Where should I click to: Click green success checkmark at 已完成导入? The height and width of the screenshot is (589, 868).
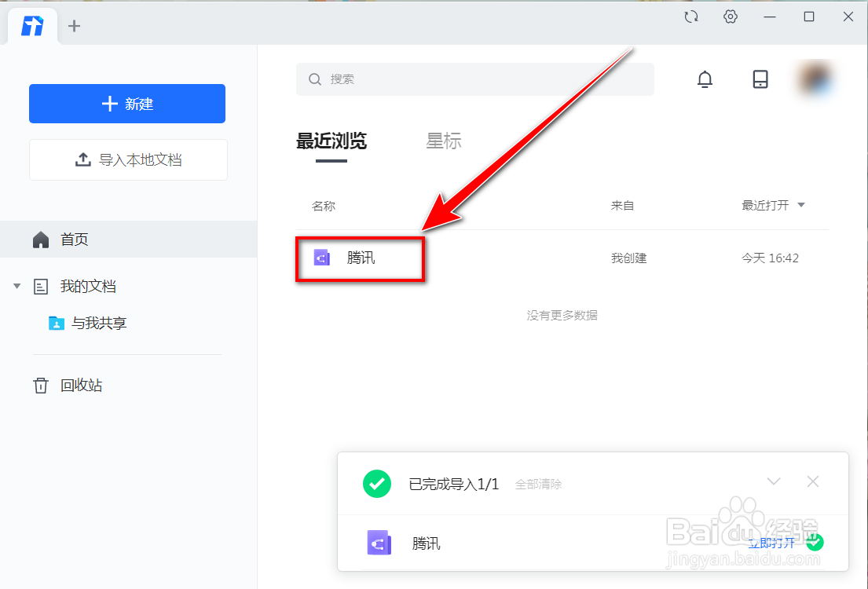[x=377, y=483]
